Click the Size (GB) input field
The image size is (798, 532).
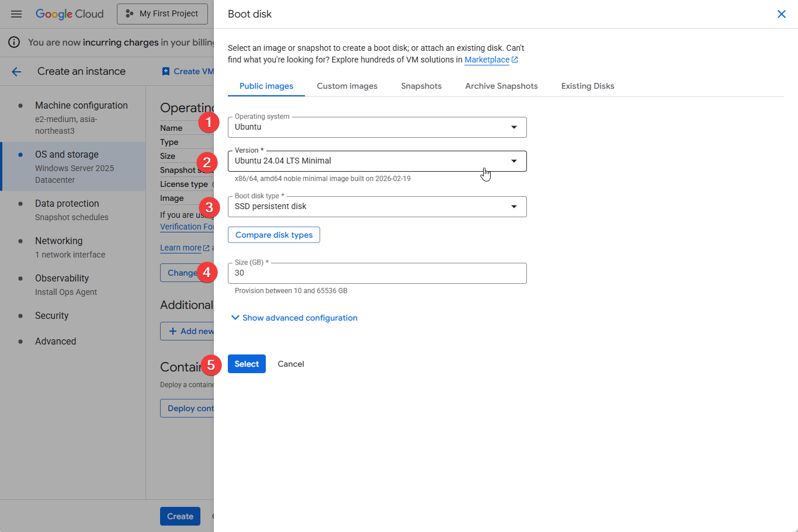[377, 273]
